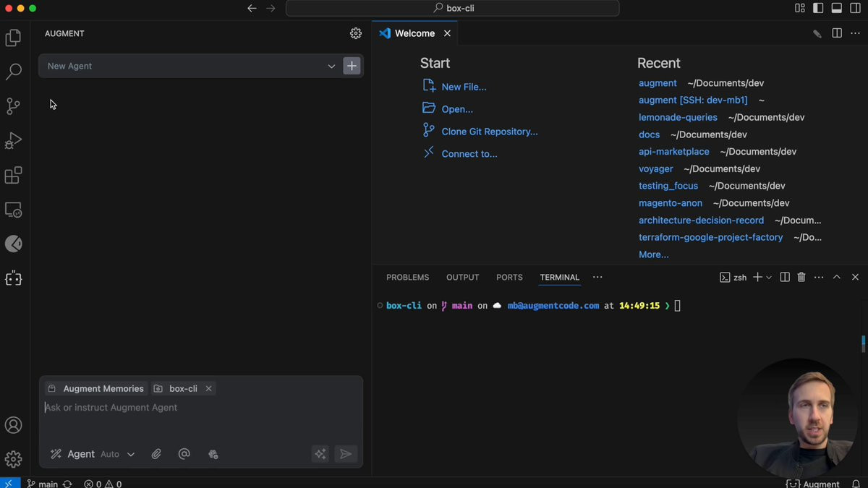The height and width of the screenshot is (488, 868).
Task: Click the box-cli command center search
Action: [x=453, y=9]
